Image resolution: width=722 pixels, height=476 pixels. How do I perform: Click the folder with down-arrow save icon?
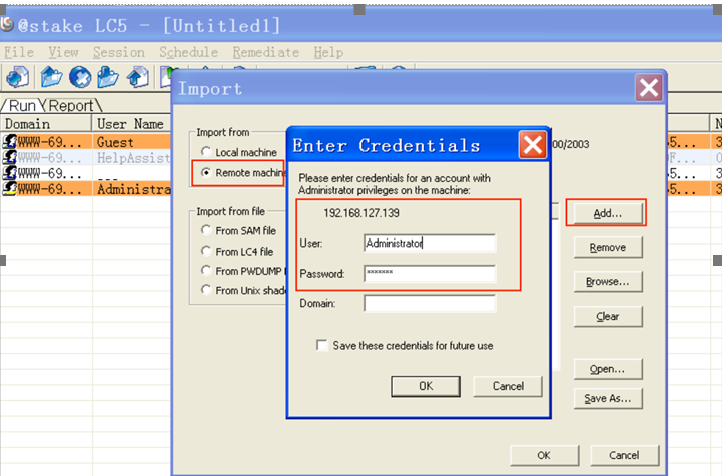point(108,77)
